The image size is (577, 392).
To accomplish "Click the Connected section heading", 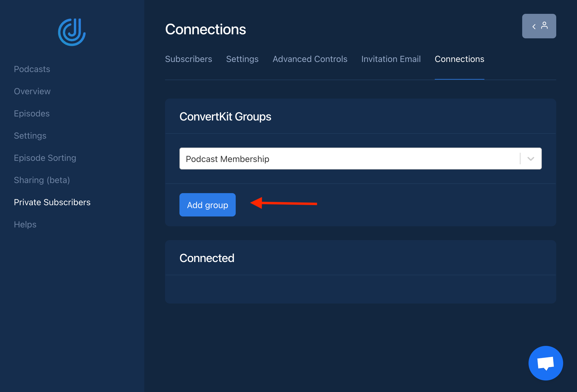I will [207, 258].
